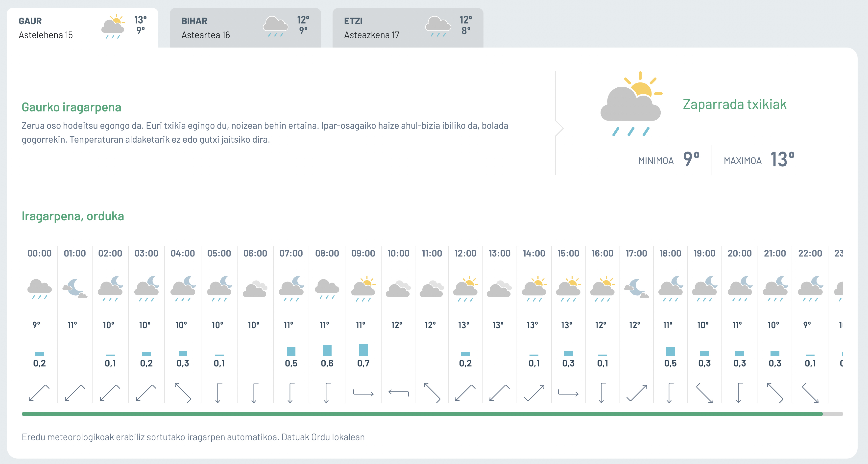
Task: Click the 12:00 sun and rain icon
Action: coord(465,289)
